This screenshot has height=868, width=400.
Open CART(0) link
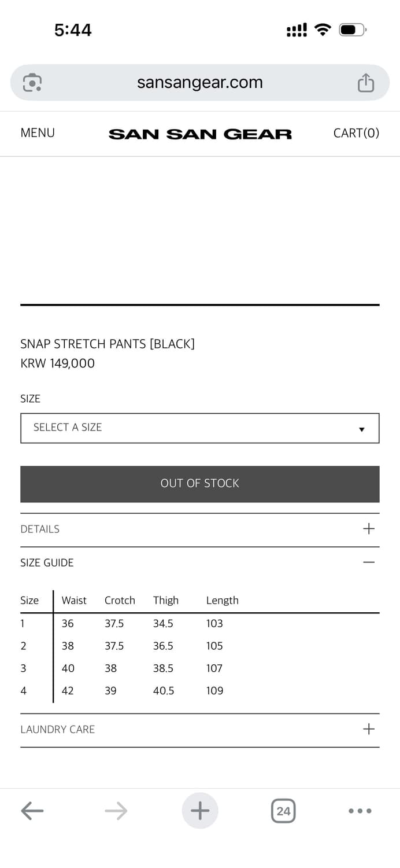pyautogui.click(x=356, y=133)
